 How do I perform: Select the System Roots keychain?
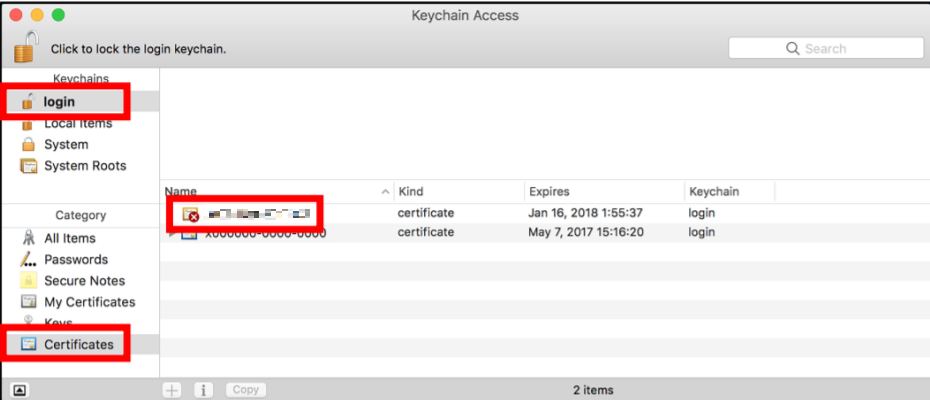(84, 165)
